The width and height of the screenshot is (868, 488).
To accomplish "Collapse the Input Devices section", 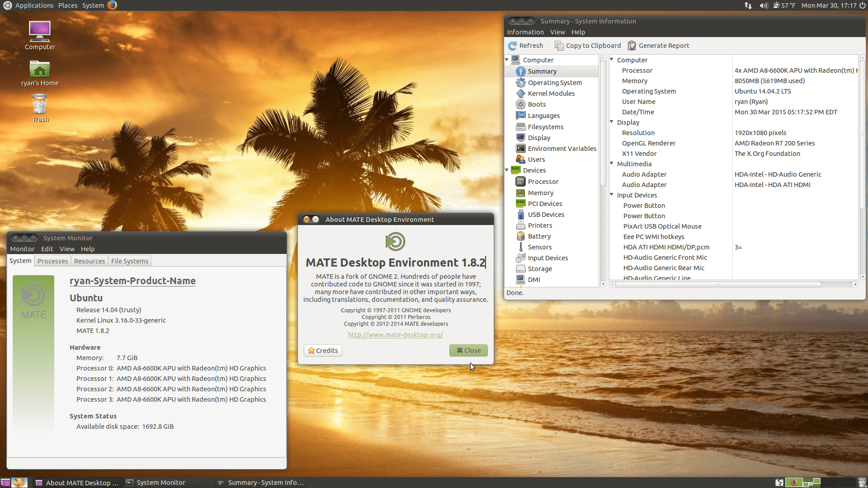I will [x=612, y=195].
